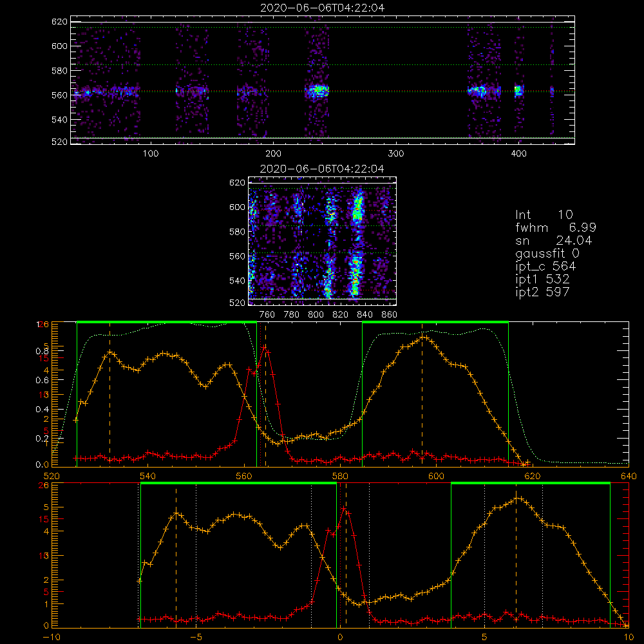Click y-axis label 600 on top spectrogram

(x=59, y=46)
